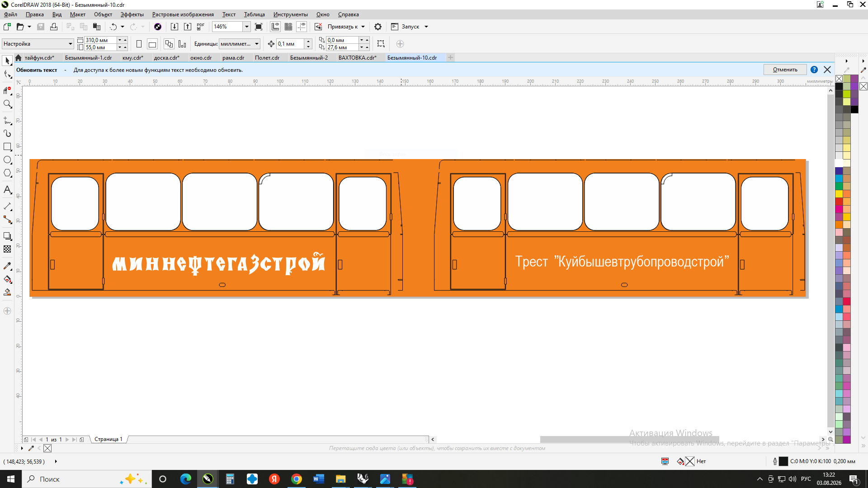The width and height of the screenshot is (868, 488).
Task: Expand document palette flyout arrow
Action: click(x=22, y=448)
